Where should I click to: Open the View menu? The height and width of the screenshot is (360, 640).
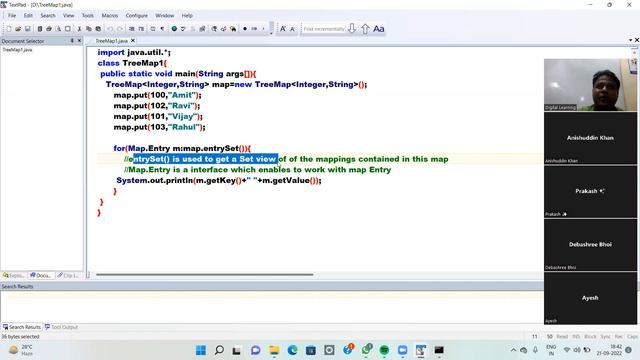tap(69, 16)
